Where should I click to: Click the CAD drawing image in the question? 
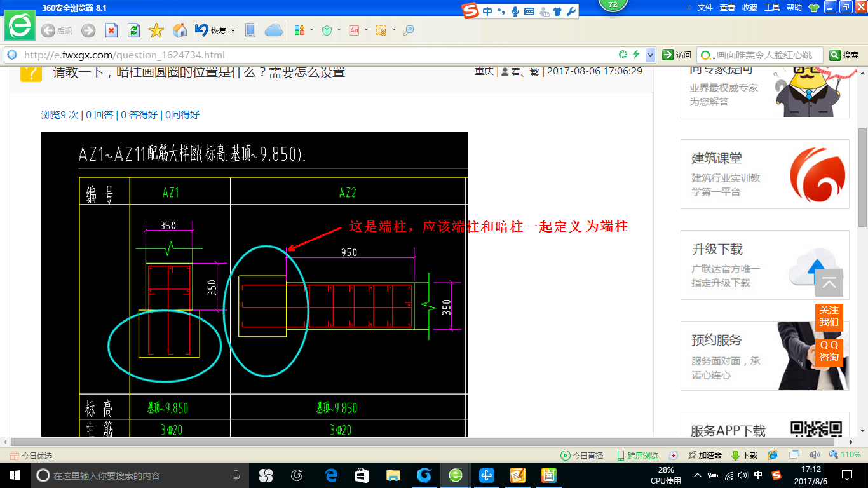tap(254, 285)
